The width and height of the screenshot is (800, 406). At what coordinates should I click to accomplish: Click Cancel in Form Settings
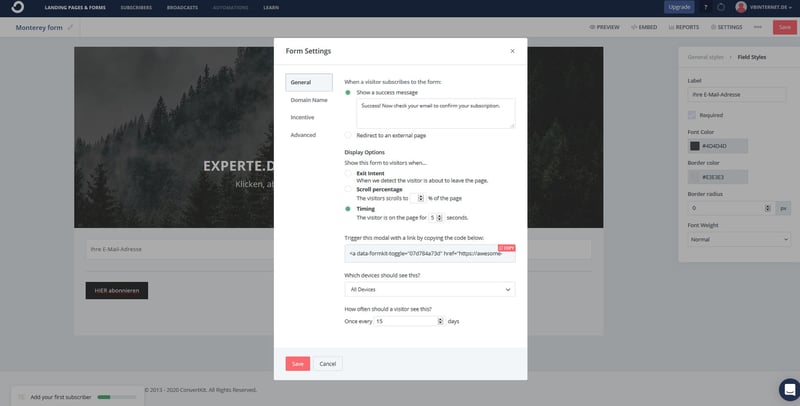click(328, 364)
